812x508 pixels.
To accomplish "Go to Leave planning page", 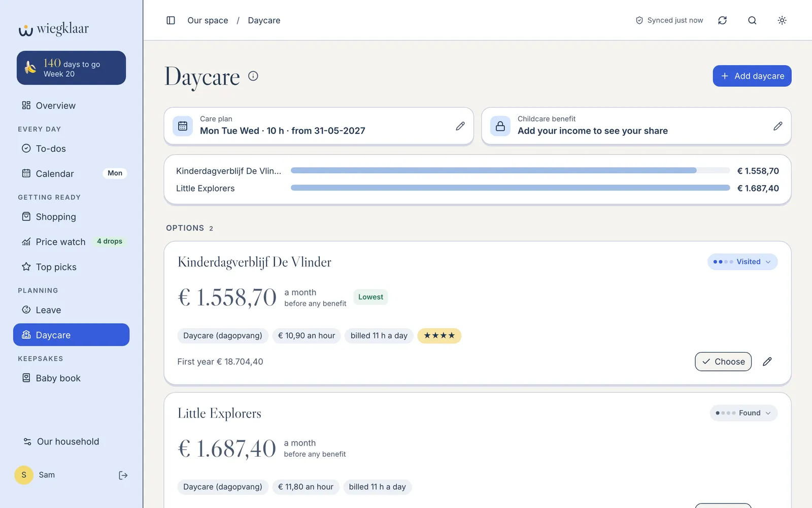I will [x=71, y=310].
